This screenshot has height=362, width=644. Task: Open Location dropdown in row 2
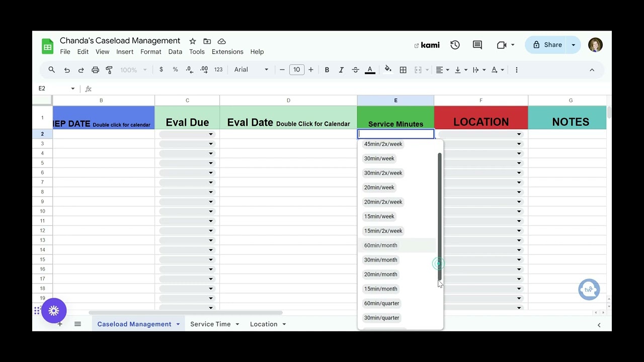[x=519, y=134]
